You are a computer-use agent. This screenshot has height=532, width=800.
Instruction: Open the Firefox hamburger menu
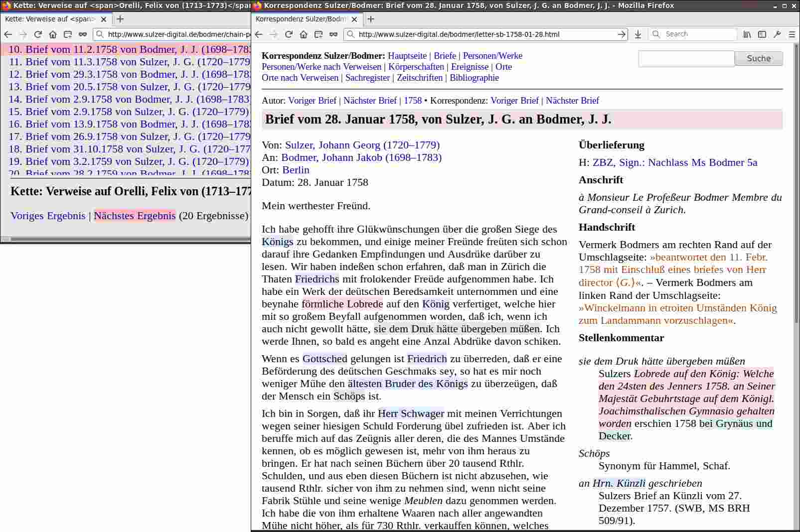(792, 34)
